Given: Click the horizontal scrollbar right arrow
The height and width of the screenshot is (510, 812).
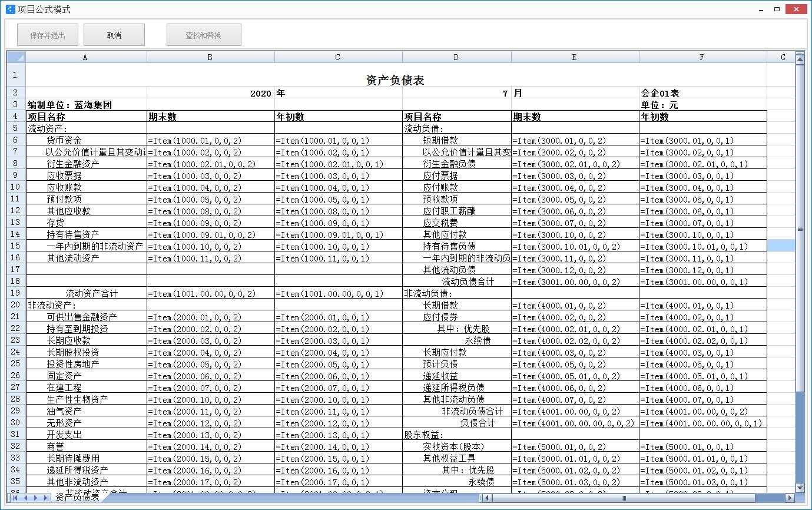Looking at the screenshot, I should [790, 498].
